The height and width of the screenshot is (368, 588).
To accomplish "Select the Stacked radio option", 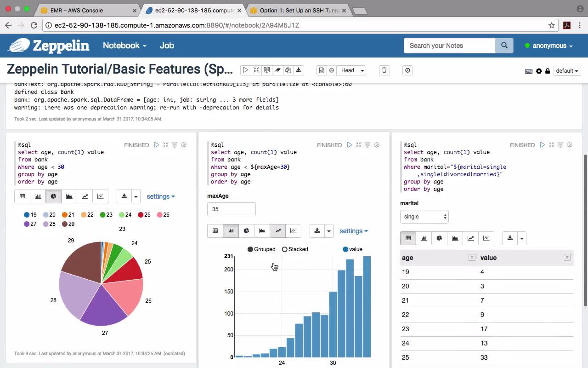I will [x=295, y=249].
